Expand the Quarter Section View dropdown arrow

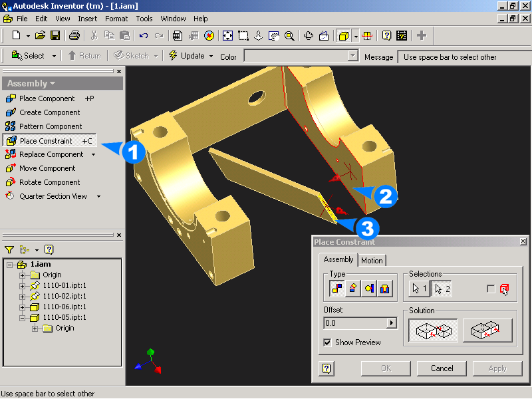(98, 196)
